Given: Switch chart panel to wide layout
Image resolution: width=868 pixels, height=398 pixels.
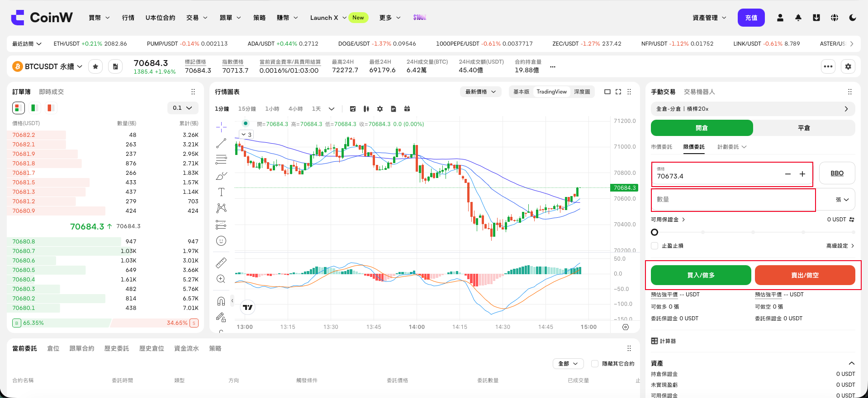Looking at the screenshot, I should click(x=607, y=92).
